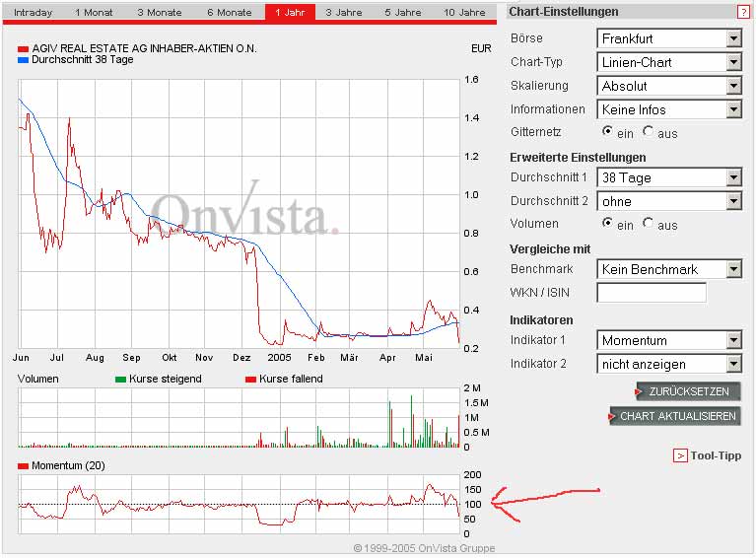Open the Indikator 1 Momentum dropdown

(x=669, y=340)
